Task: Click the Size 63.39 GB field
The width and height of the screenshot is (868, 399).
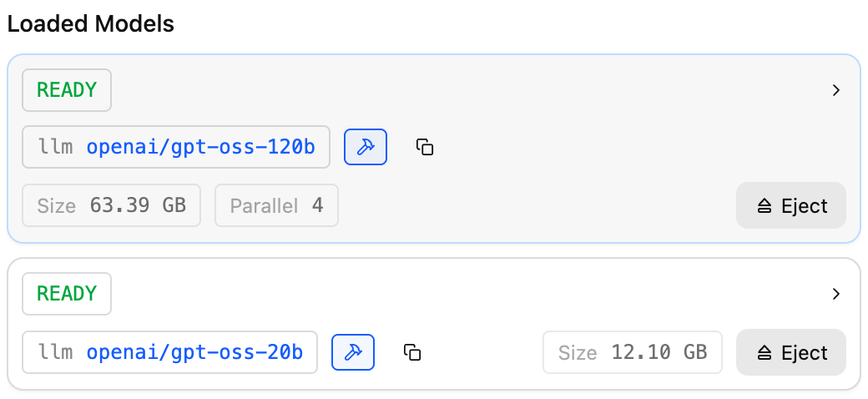Action: (111, 206)
